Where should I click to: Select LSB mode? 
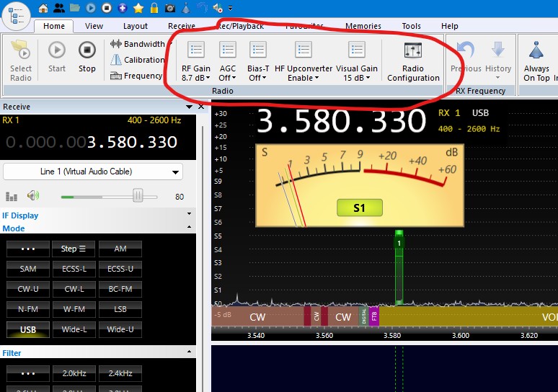pos(120,309)
